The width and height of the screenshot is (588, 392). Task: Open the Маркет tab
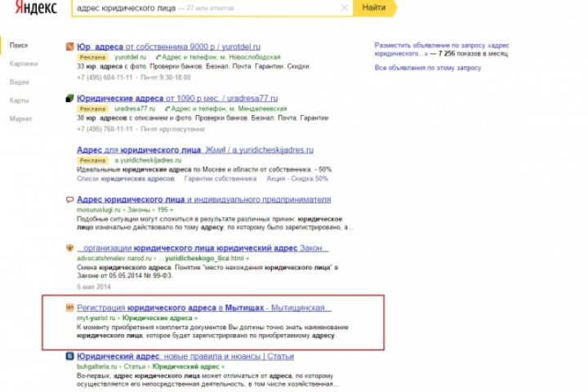pyautogui.click(x=20, y=119)
